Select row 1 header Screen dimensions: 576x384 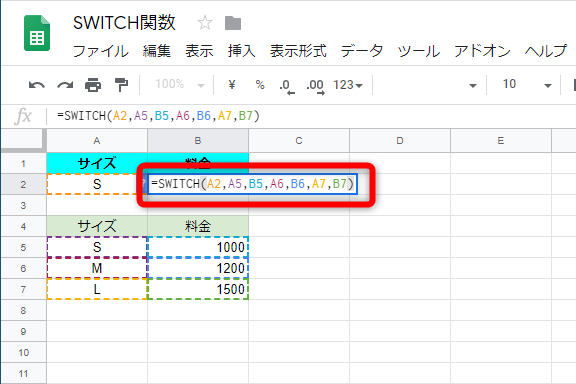pyautogui.click(x=24, y=163)
